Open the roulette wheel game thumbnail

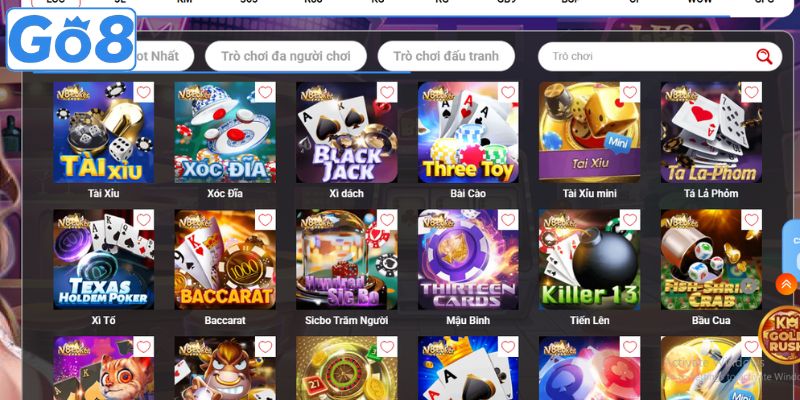point(346,368)
